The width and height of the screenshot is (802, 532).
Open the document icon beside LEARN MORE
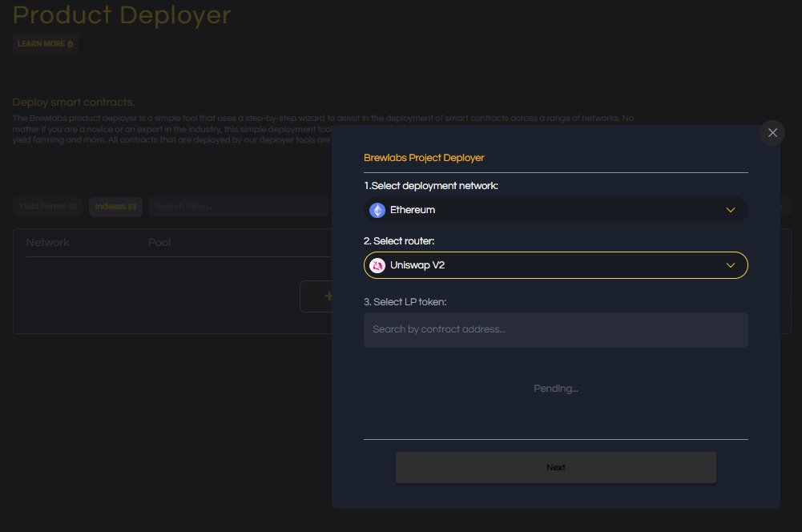[71, 44]
